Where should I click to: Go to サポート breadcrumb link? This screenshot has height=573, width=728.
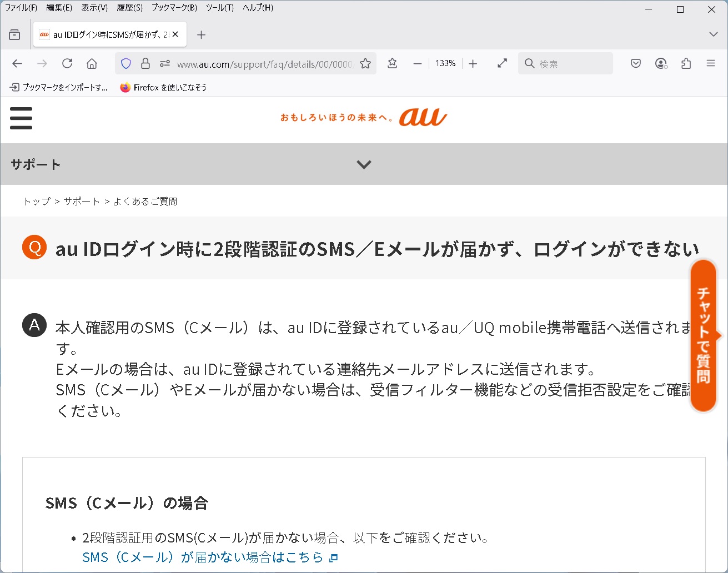(x=82, y=201)
